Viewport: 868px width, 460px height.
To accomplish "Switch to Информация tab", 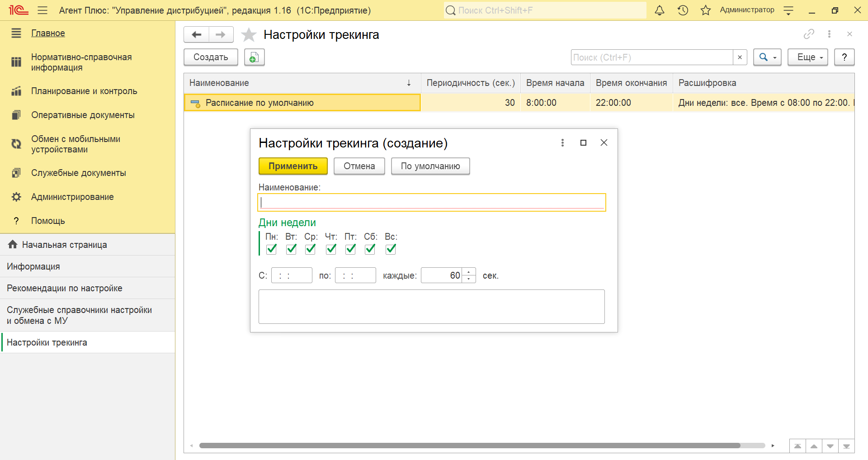I will [x=88, y=266].
